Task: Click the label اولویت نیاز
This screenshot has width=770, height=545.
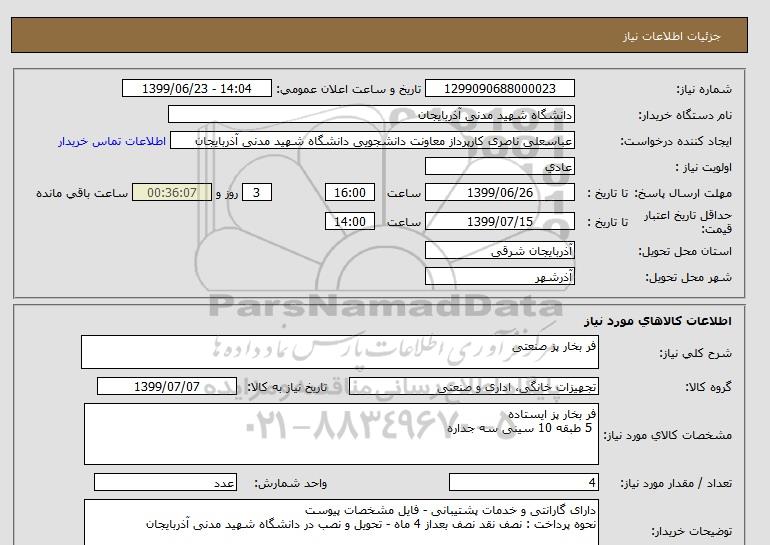Action: (703, 167)
